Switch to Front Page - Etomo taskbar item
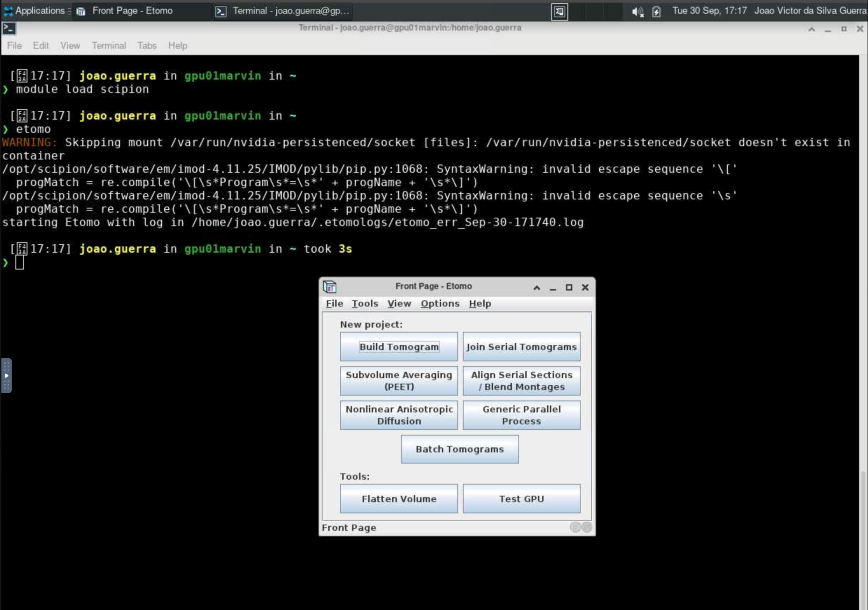Image resolution: width=868 pixels, height=610 pixels. 126,11
